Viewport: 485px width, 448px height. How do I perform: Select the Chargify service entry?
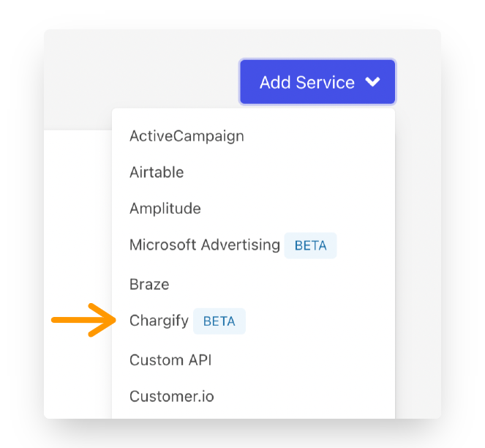pos(159,321)
